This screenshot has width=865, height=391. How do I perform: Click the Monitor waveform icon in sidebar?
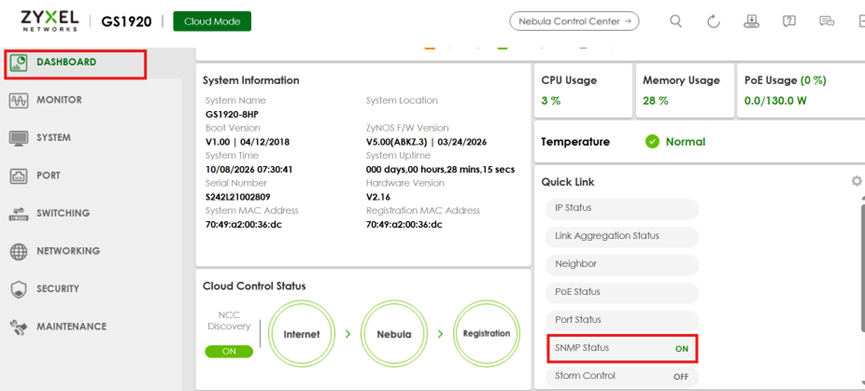click(x=19, y=100)
